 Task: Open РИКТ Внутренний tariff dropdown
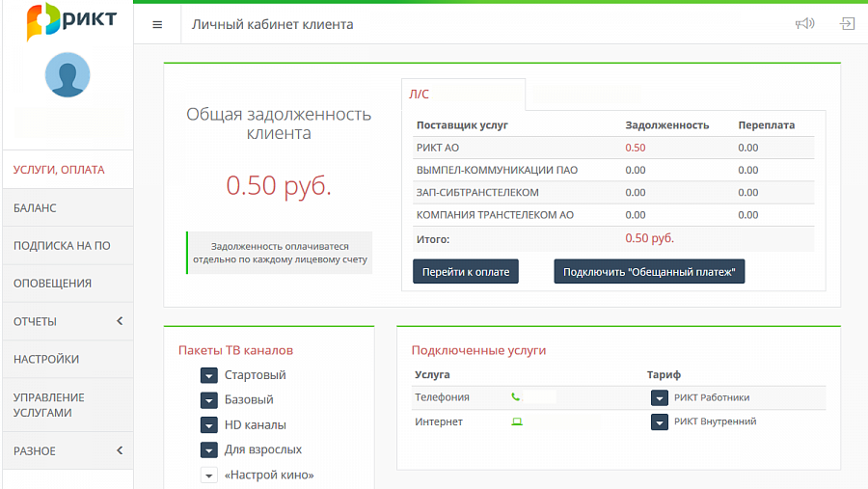coord(660,421)
